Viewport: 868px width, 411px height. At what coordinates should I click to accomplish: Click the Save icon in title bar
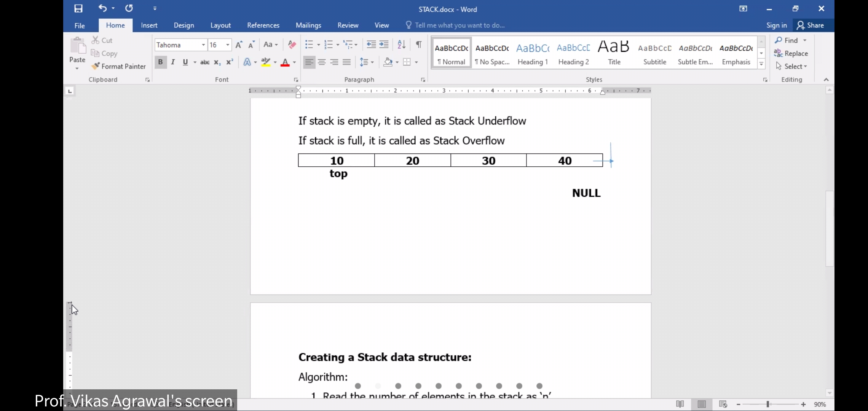pos(78,8)
